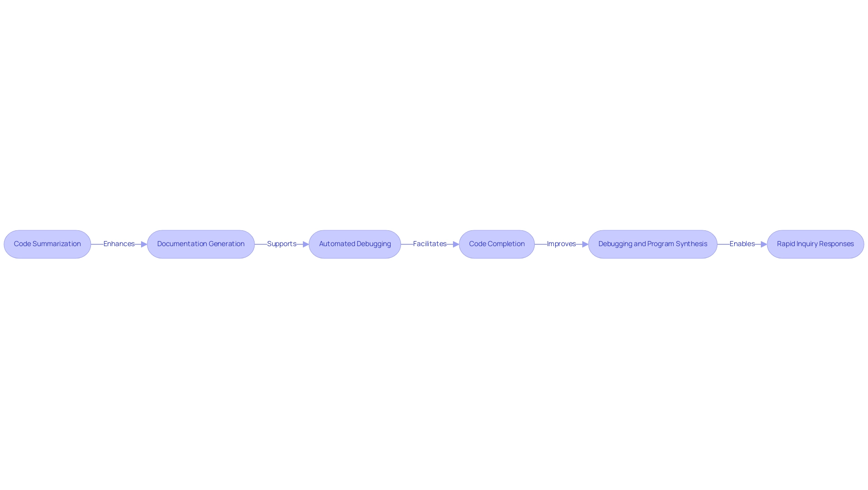Expand the Automated Debugging node options
The image size is (868, 490).
(x=355, y=243)
